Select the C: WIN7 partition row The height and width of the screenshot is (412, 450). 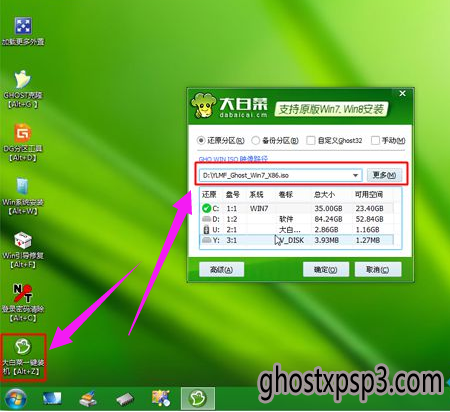point(297,208)
